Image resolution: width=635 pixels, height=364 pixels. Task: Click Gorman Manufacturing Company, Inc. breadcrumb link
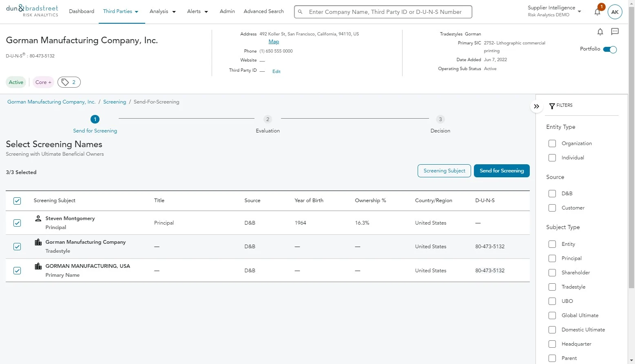coord(51,102)
